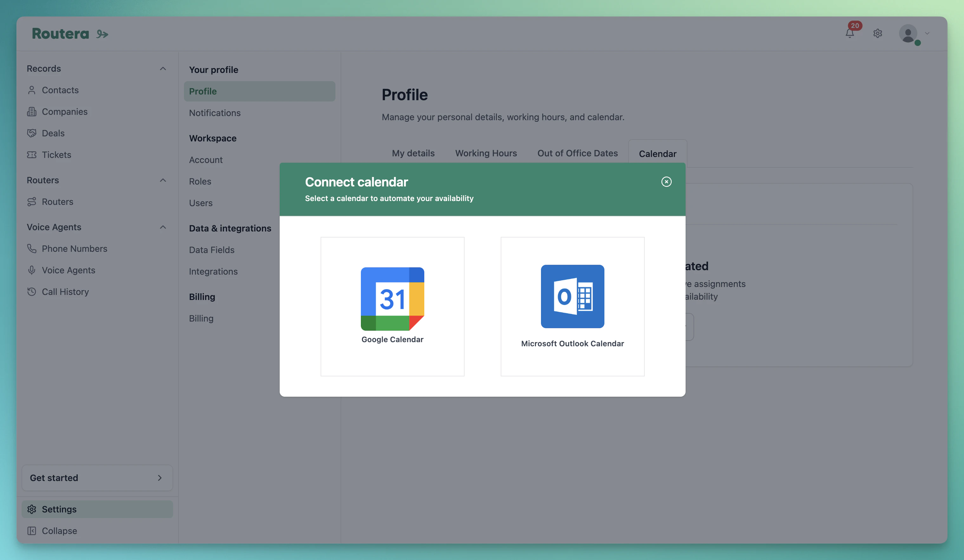Click the user avatar
Image resolution: width=964 pixels, height=560 pixels.
pos(908,34)
